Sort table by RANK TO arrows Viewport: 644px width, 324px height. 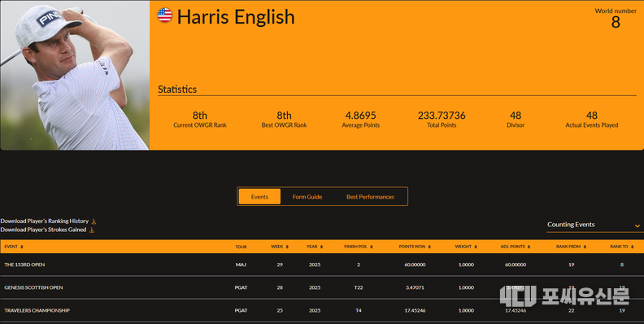[632, 247]
